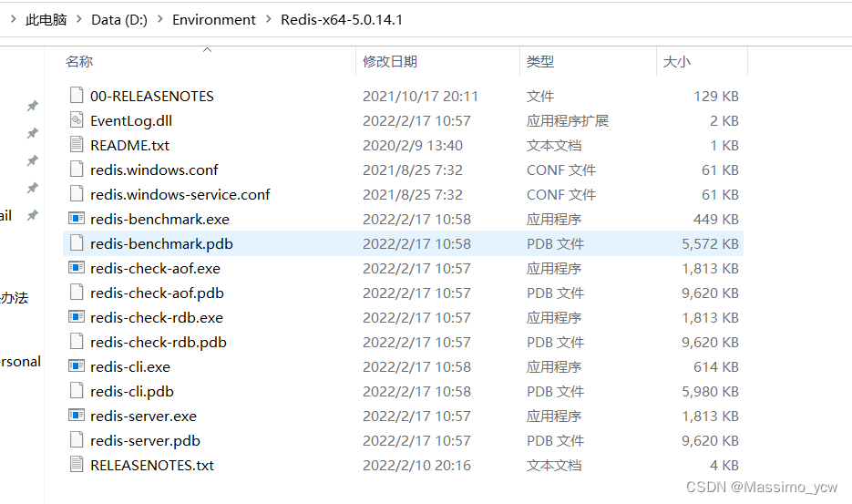The image size is (852, 504).
Task: Click the 449 KB size value
Action: 715,219
